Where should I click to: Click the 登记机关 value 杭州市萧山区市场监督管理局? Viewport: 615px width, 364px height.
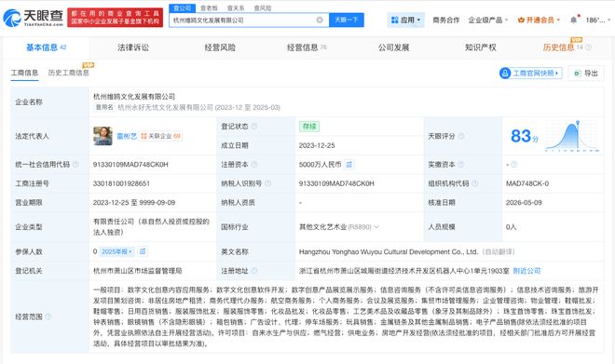pos(137,271)
